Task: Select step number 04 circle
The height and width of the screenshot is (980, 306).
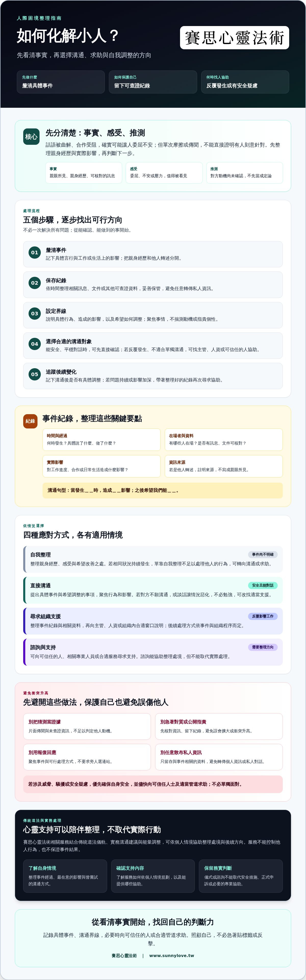Action: click(x=35, y=344)
